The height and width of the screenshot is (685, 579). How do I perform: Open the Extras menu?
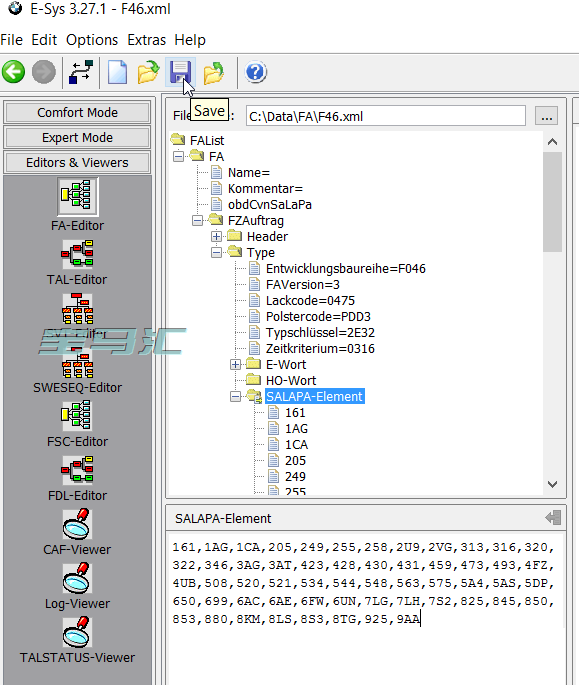point(146,40)
